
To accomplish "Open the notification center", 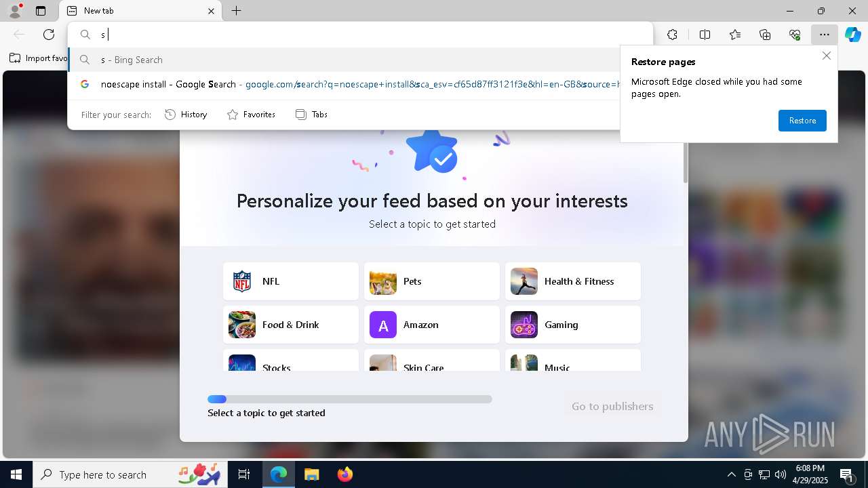I will click(847, 474).
